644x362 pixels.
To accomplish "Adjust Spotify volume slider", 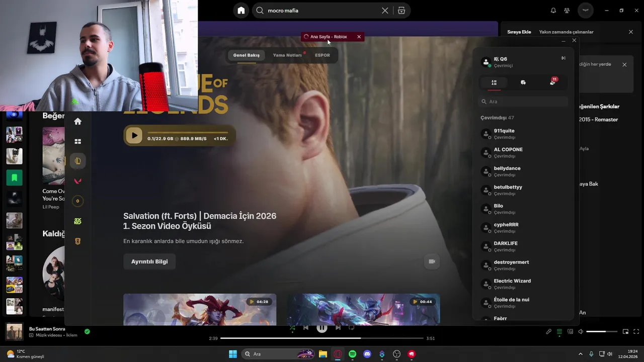I will pos(602,332).
